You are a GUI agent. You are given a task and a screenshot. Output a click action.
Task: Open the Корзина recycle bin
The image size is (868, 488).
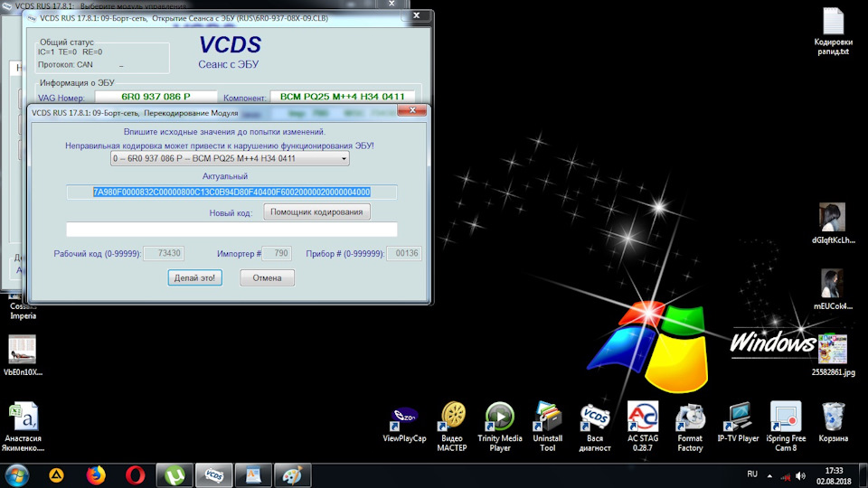[x=833, y=423]
